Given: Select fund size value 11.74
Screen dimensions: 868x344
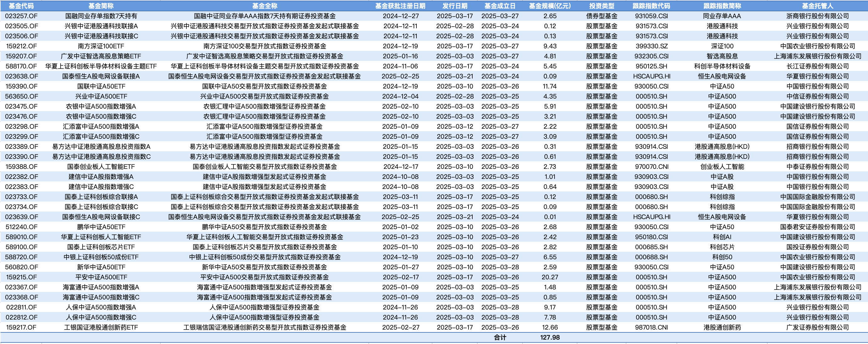Looking at the screenshot, I should pyautogui.click(x=549, y=86).
